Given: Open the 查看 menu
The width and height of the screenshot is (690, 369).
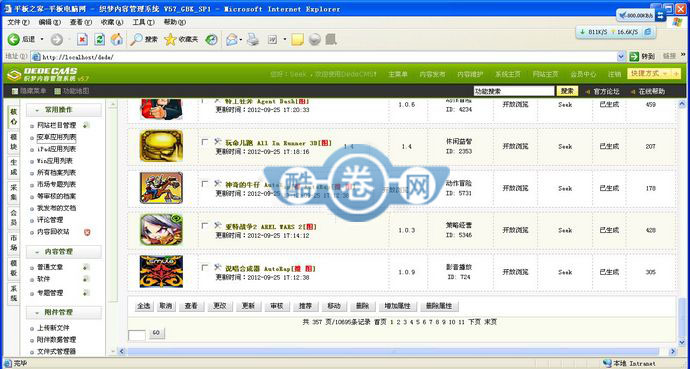Looking at the screenshot, I should click(81, 22).
